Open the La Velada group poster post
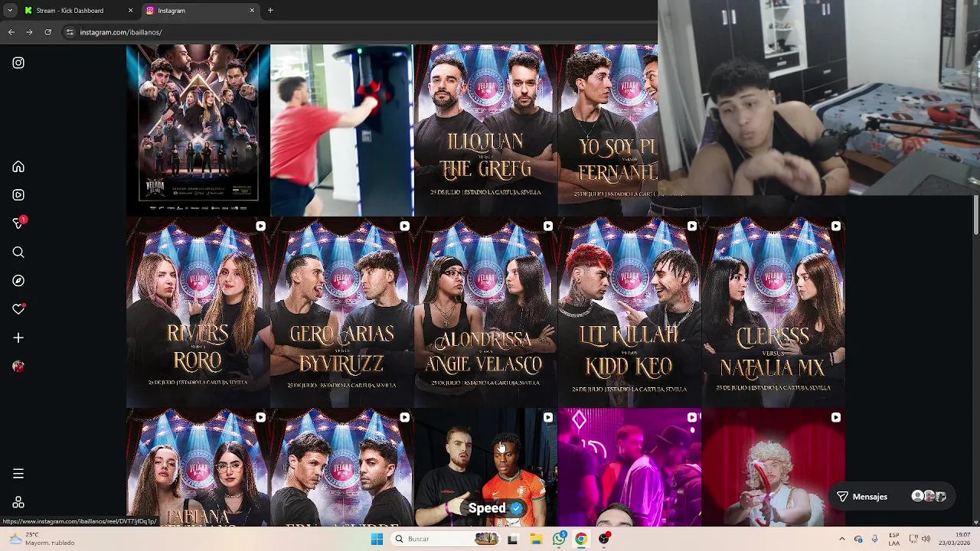This screenshot has width=980, height=551. click(198, 130)
